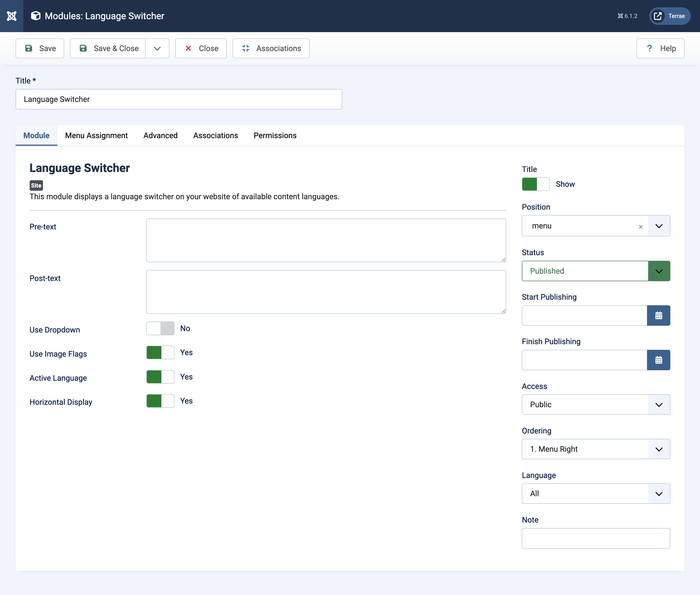Open the Associations toolbar button
Screen dimensions: 700x595
tap(271, 48)
